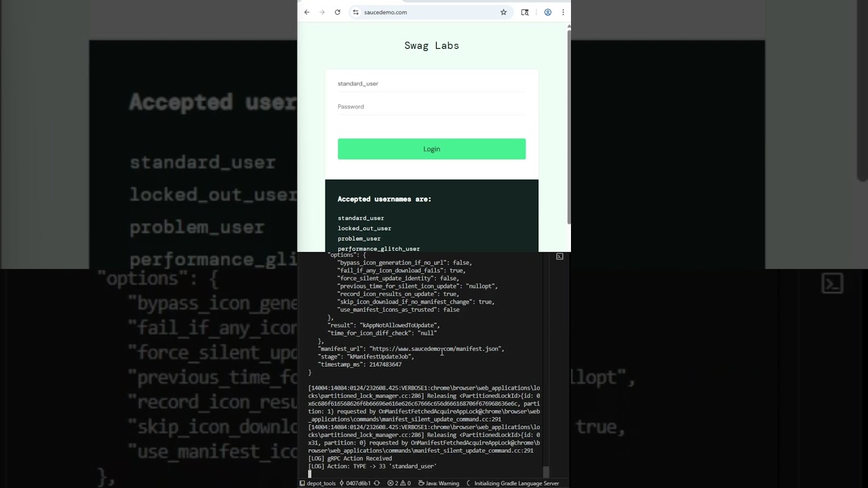Click the depot_tools status bar item

pos(317,483)
